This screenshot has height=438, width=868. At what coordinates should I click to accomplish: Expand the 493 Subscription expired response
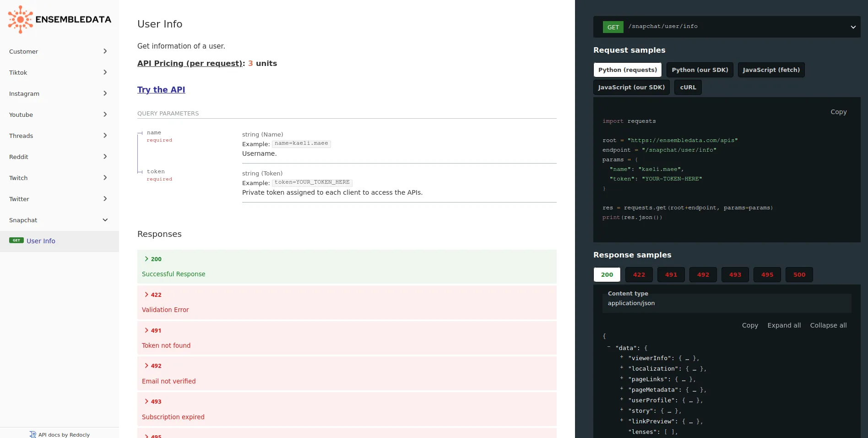347,409
